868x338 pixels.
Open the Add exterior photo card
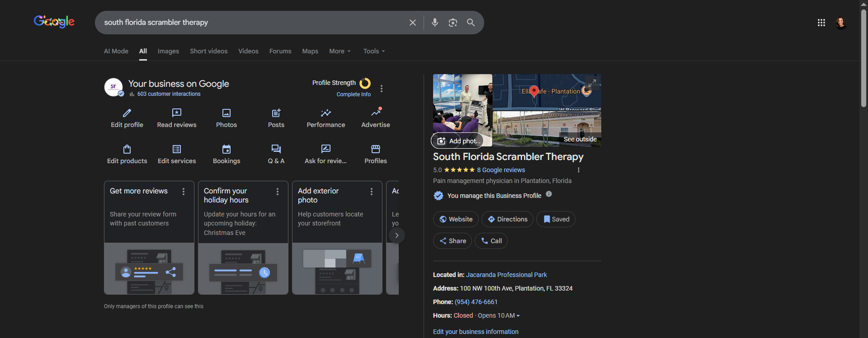pos(337,238)
